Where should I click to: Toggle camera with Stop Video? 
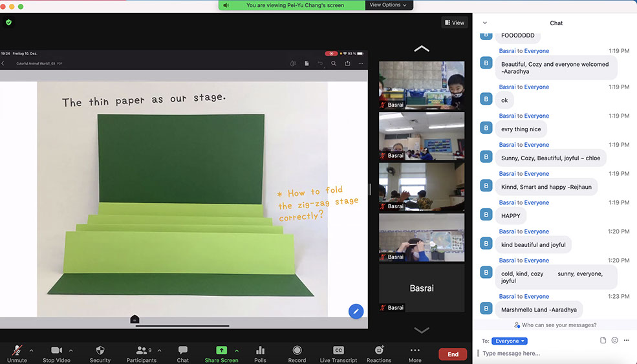pos(57,350)
